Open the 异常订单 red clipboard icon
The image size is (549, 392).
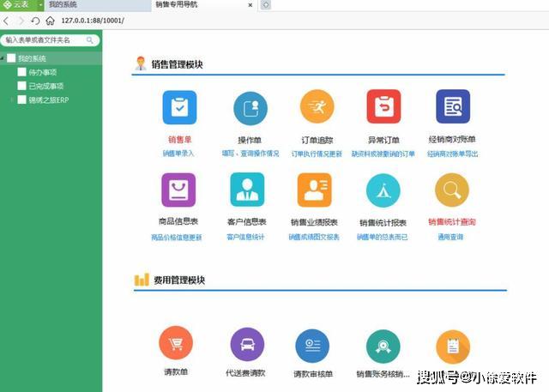[x=383, y=106]
